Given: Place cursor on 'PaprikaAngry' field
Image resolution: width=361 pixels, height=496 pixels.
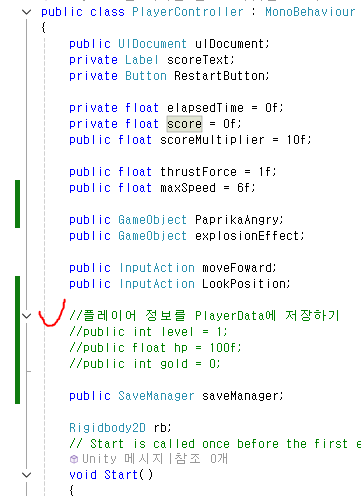Looking at the screenshot, I should point(237,220).
